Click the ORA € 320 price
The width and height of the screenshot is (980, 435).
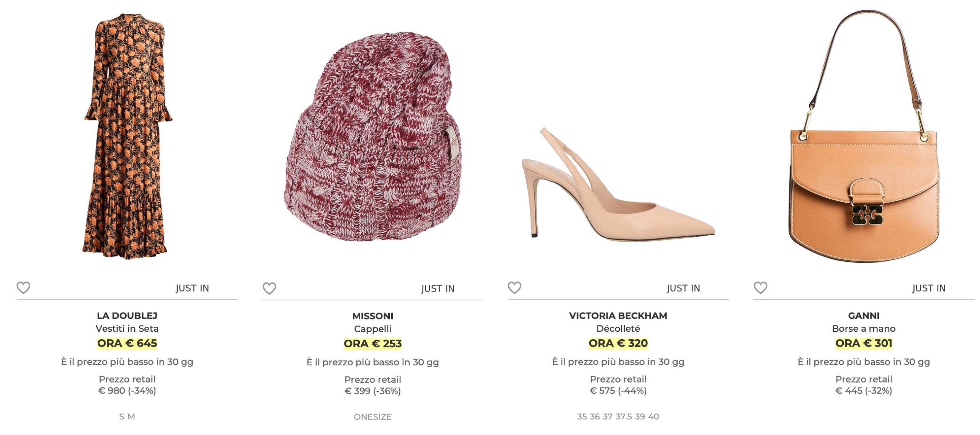pyautogui.click(x=618, y=343)
